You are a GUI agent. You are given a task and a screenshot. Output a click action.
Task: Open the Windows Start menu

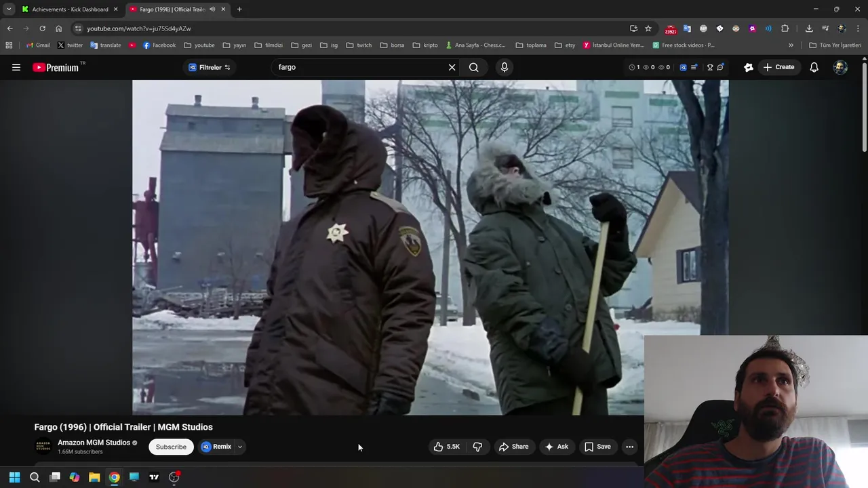(x=14, y=477)
